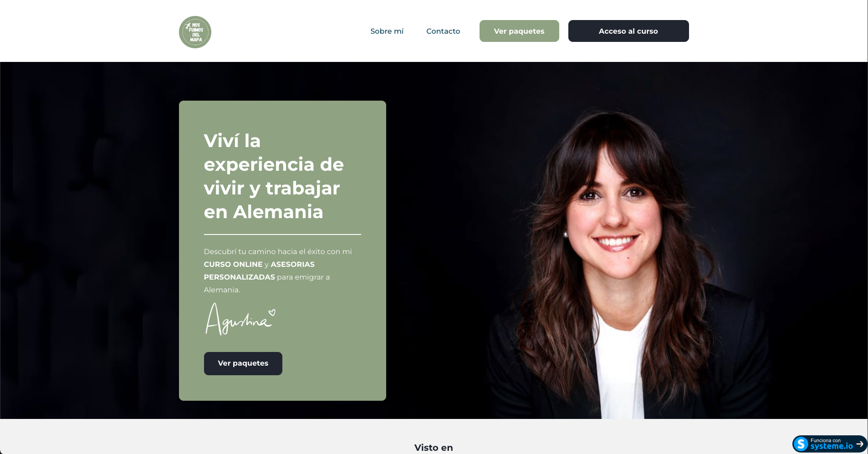The width and height of the screenshot is (868, 454).
Task: Click the blue S icon in systeme.io badge
Action: click(801, 444)
